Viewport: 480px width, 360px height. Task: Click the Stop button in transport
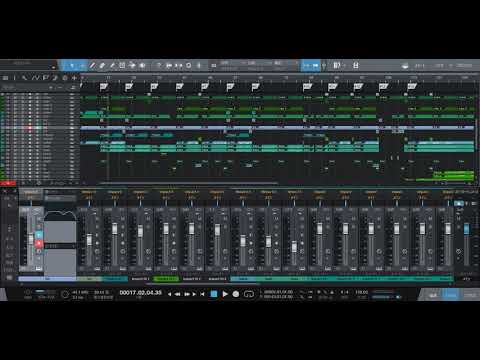point(214,294)
